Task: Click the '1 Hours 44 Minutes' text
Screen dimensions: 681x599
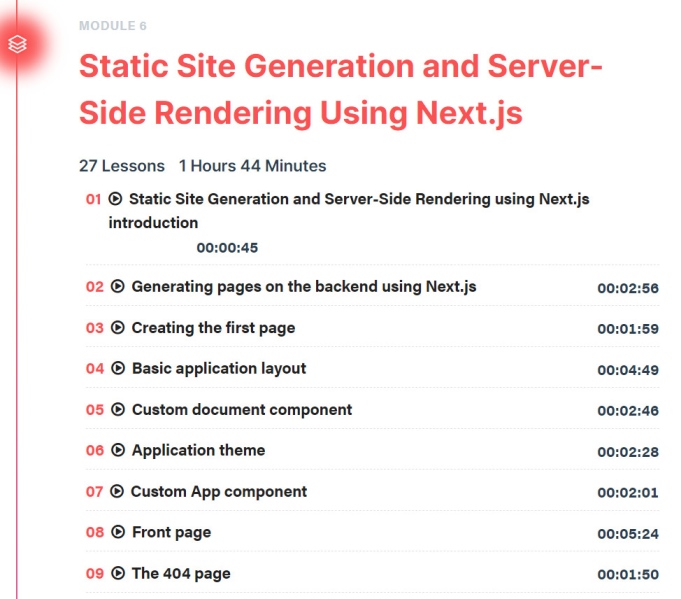Action: (x=252, y=166)
